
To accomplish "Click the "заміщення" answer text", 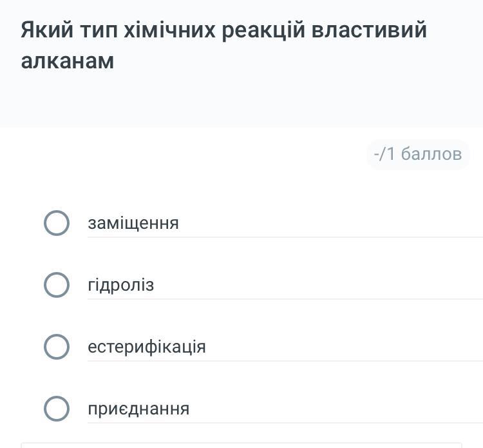I will 133,223.
